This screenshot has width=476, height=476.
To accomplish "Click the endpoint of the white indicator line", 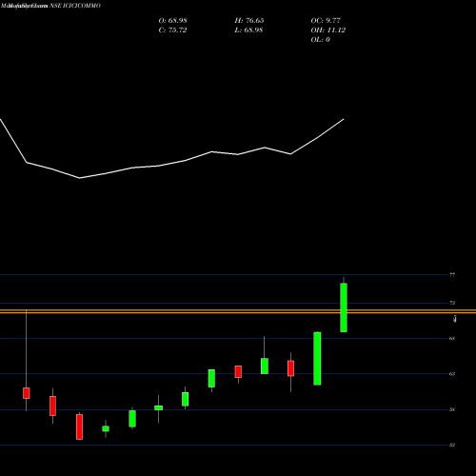I will point(344,119).
